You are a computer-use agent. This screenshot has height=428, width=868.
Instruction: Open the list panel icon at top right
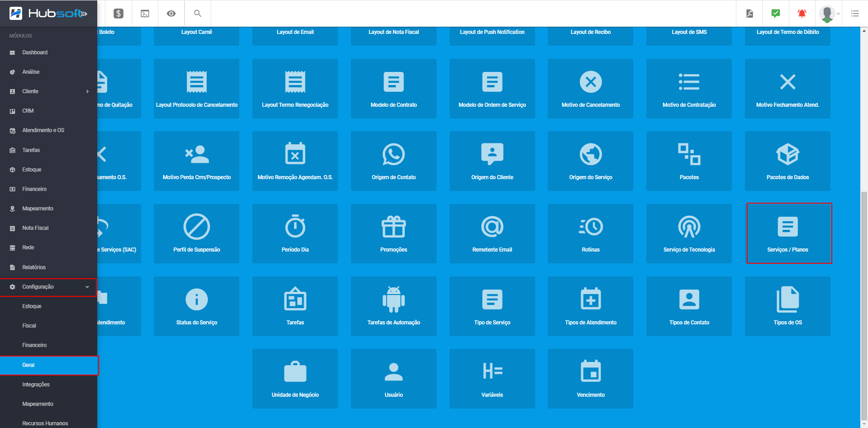pos(854,14)
